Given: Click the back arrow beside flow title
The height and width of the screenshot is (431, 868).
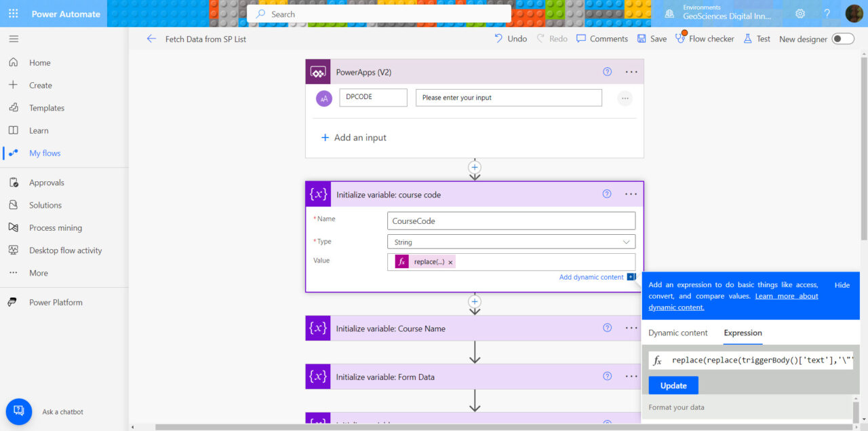Looking at the screenshot, I should pyautogui.click(x=151, y=39).
